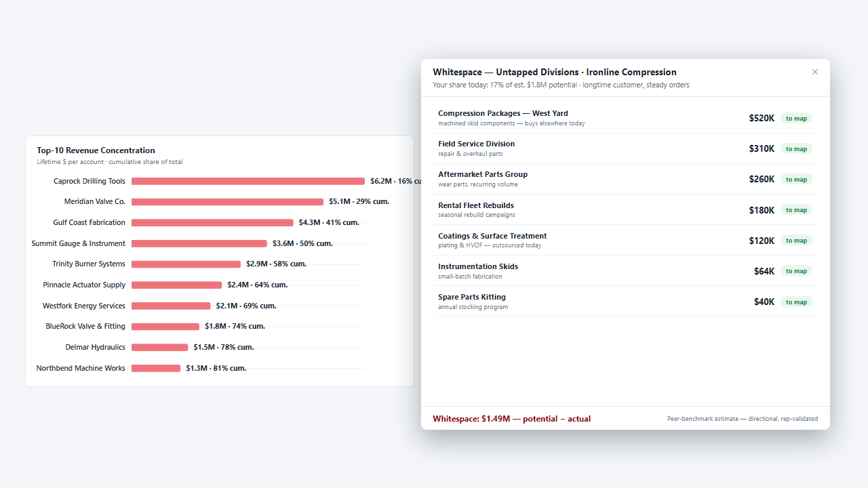868x488 pixels.
Task: Click 'to map' for Compression Packages — West Yard
Action: (796, 119)
